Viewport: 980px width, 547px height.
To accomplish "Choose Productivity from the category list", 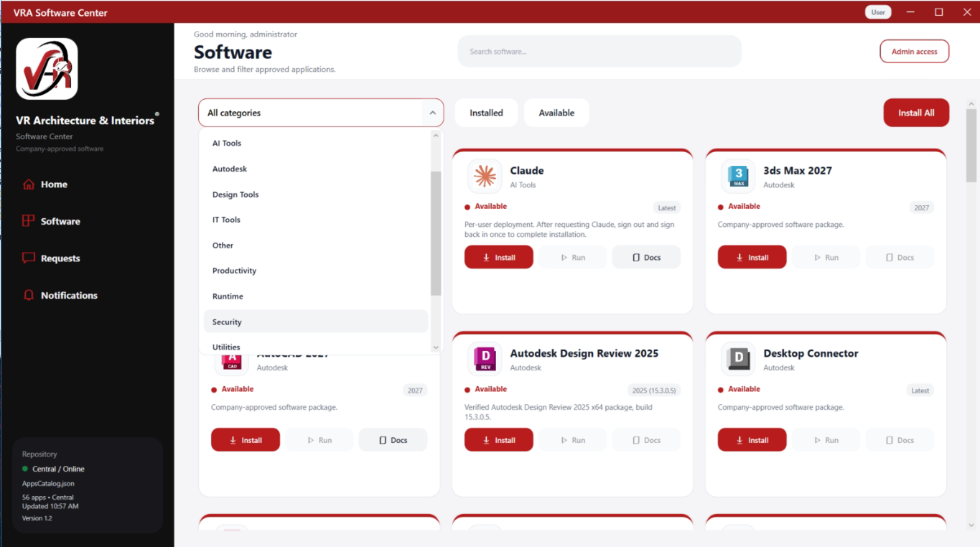I will pos(316,271).
